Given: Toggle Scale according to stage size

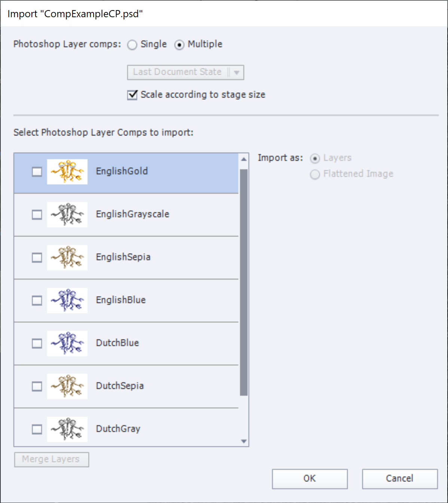Looking at the screenshot, I should (132, 95).
